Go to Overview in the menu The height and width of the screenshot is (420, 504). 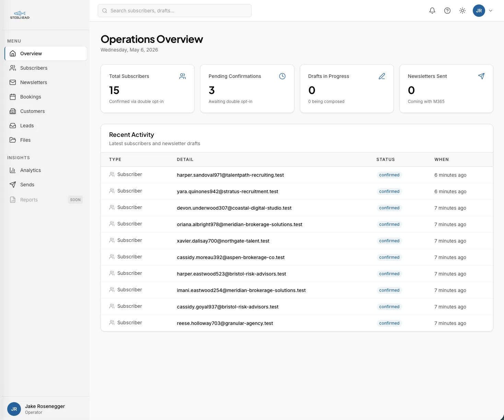pyautogui.click(x=46, y=54)
